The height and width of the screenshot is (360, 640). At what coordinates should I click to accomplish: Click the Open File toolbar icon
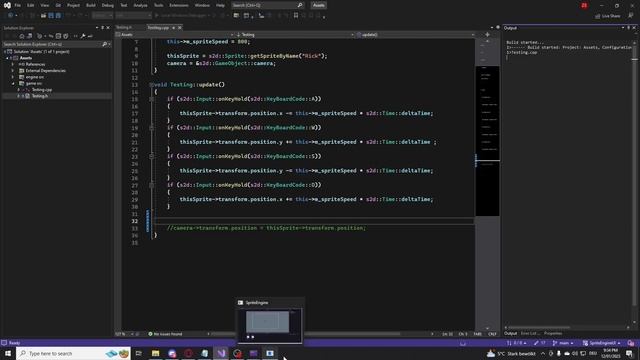[x=43, y=16]
